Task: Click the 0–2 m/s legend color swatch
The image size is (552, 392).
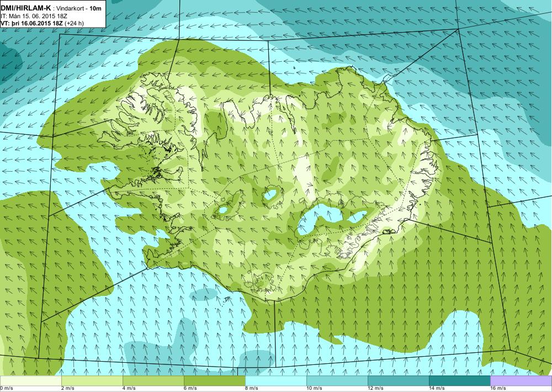Action: click(x=30, y=380)
